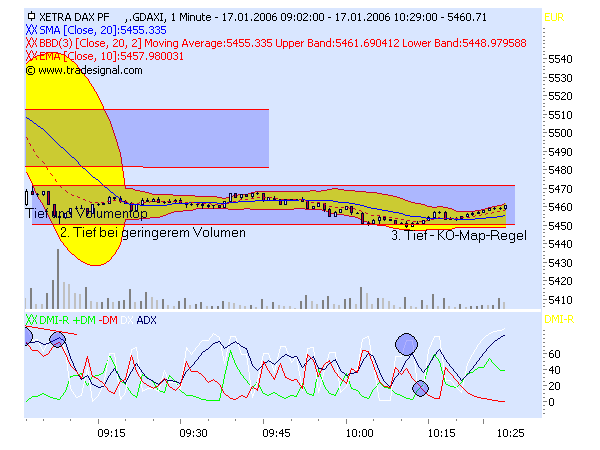This screenshot has height=450, width=600.
Task: Click the red EMA indicator icon
Action: point(31,56)
